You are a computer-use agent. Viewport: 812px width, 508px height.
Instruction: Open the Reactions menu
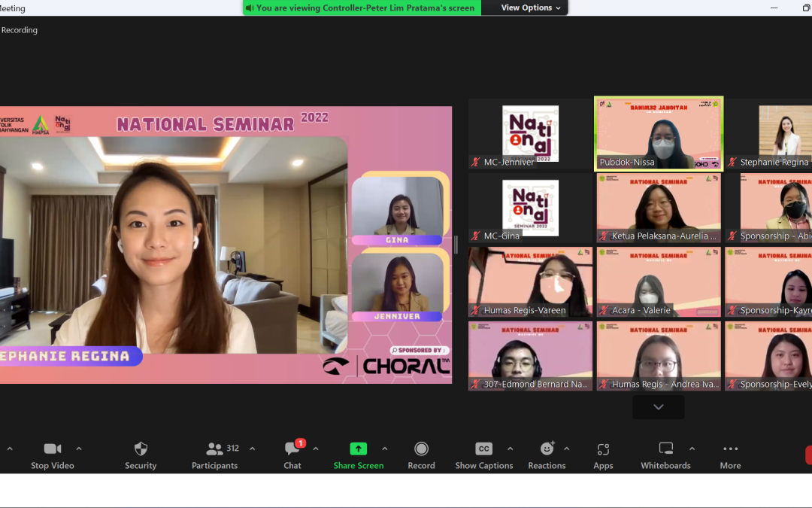pos(547,449)
